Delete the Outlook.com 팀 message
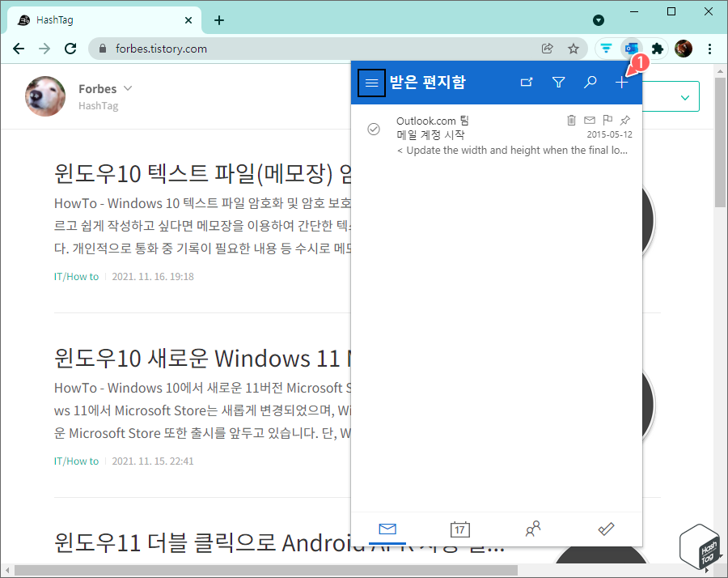Viewport: 728px width, 578px height. point(572,121)
